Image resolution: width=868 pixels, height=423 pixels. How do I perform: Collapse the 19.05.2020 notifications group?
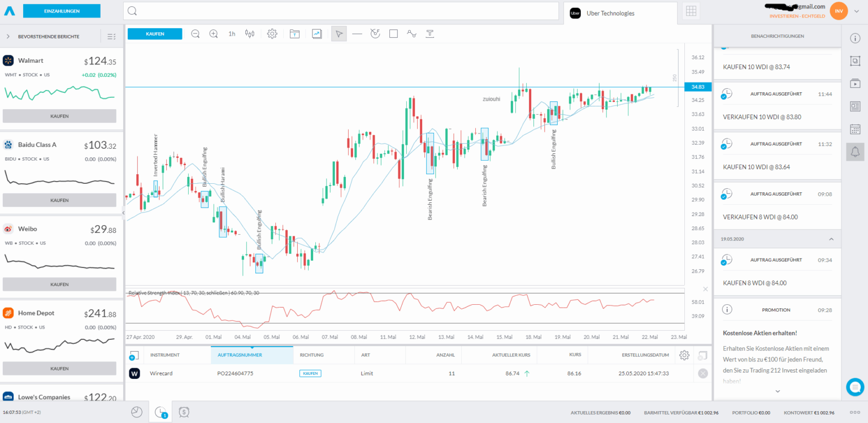click(x=831, y=239)
